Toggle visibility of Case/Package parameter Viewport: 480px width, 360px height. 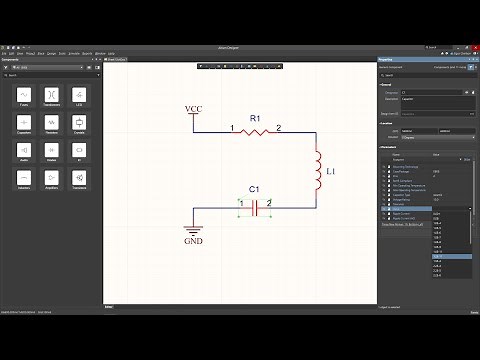(384, 171)
